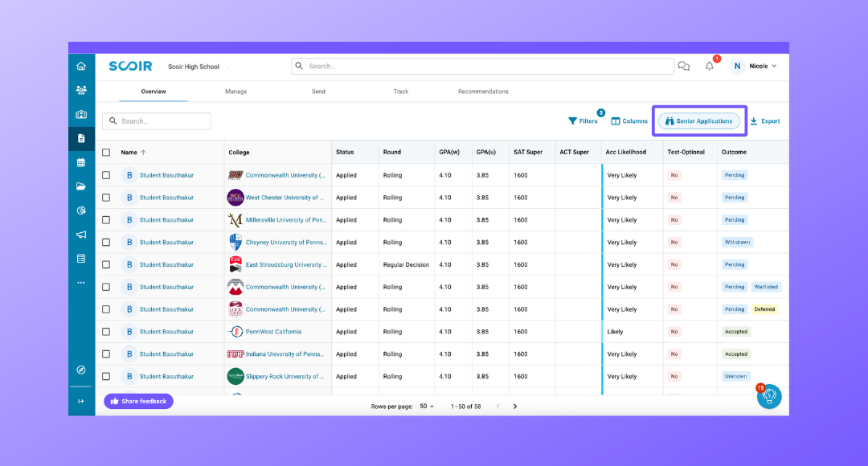868x466 pixels.
Task: Switch to the Track tab
Action: pos(401,92)
